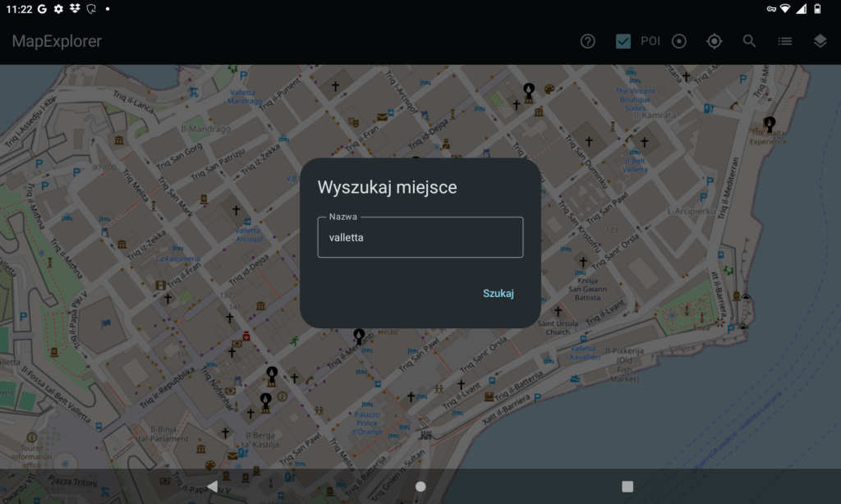Tap the Wyszukaj miejsce dialog title

[x=387, y=187]
